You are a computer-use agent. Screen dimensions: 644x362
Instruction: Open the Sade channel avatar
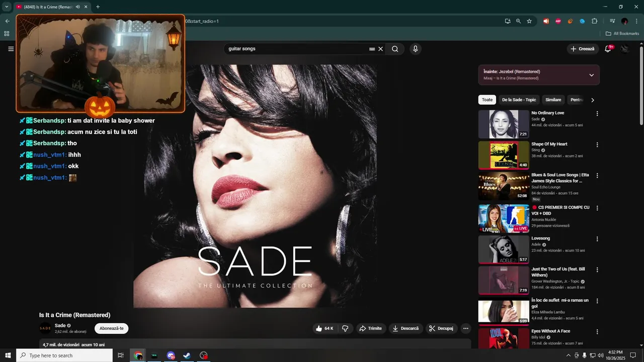pos(45,328)
